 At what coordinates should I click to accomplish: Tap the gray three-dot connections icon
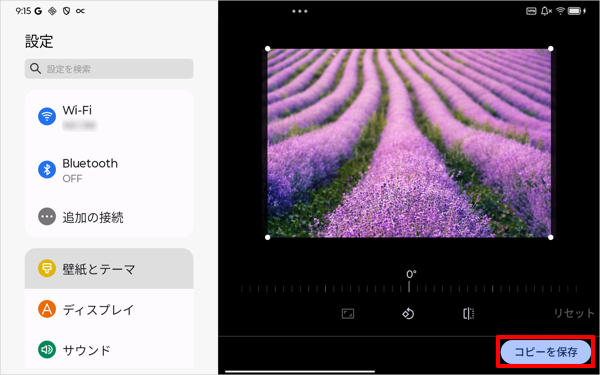[47, 217]
